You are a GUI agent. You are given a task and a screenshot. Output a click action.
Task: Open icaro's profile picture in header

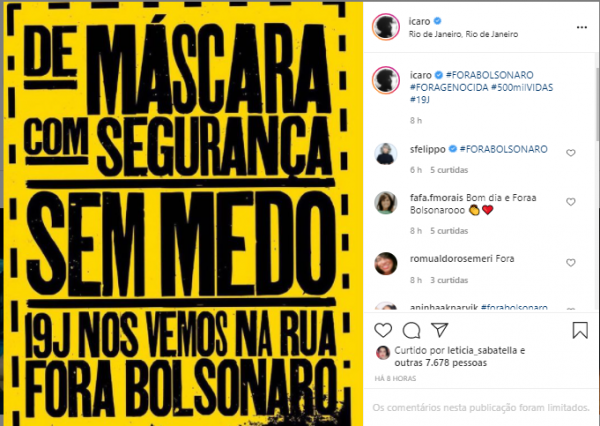[386, 27]
